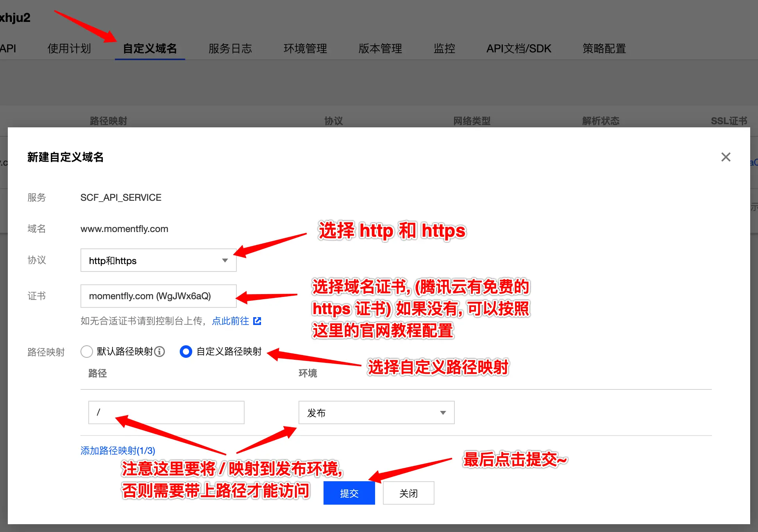Click 添加路径映射(1/3) to add a mapping
The width and height of the screenshot is (758, 532).
coord(117,450)
